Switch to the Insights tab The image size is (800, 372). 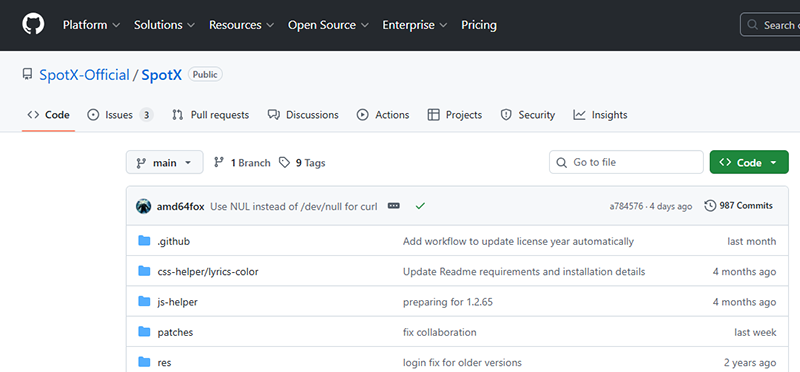pyautogui.click(x=600, y=115)
